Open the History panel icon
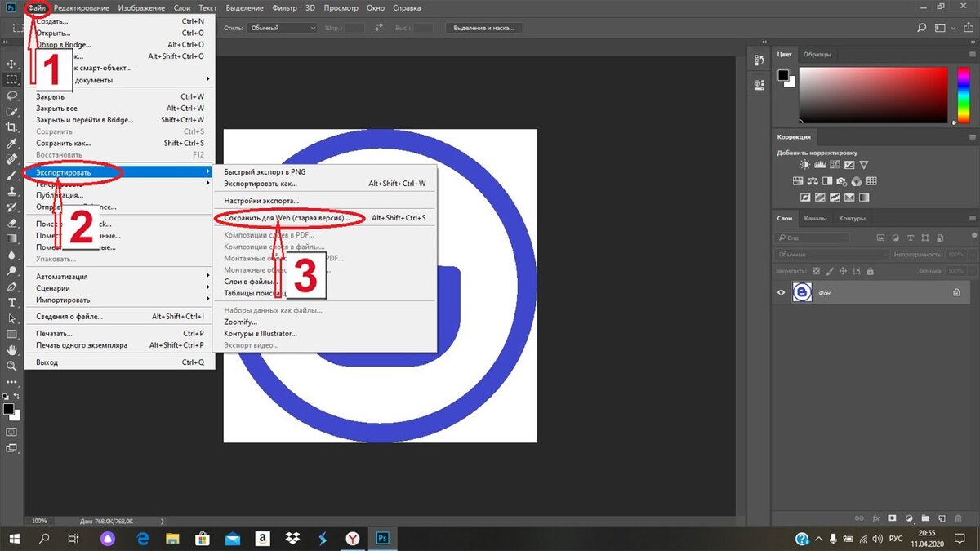Screen dimensions: 980x551 pyautogui.click(x=759, y=60)
